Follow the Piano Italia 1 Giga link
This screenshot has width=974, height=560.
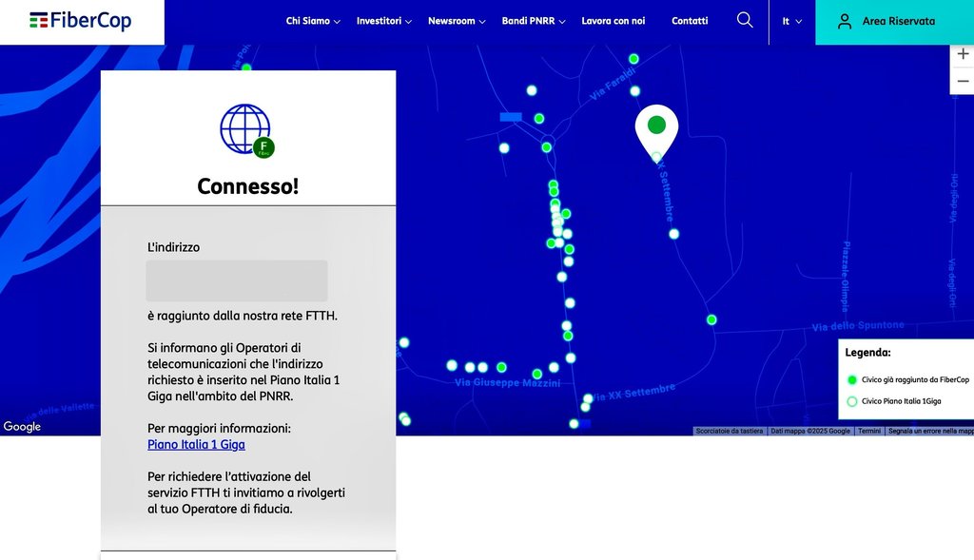[196, 445]
